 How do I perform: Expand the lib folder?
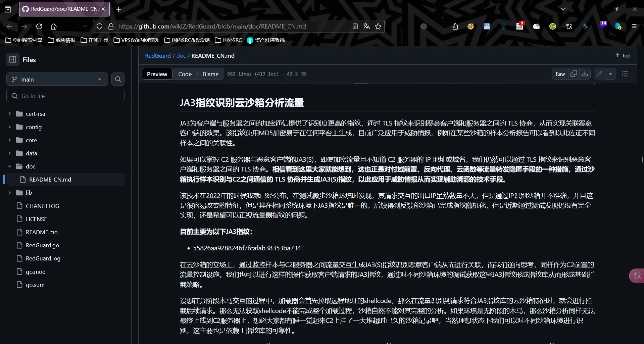pyautogui.click(x=10, y=193)
